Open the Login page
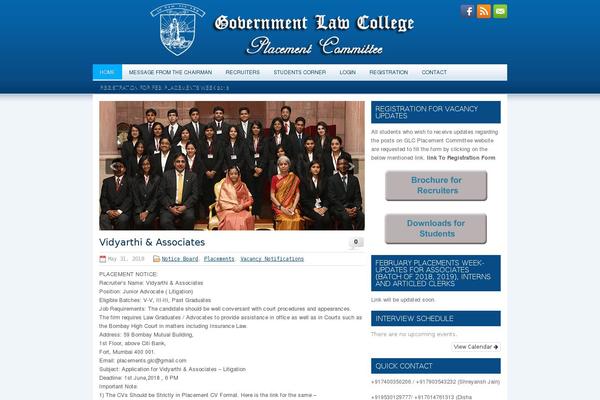The height and width of the screenshot is (400, 600). [x=347, y=72]
